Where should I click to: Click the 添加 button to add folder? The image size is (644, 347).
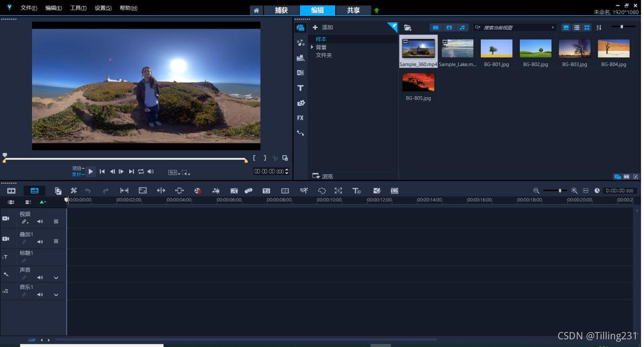pos(323,27)
